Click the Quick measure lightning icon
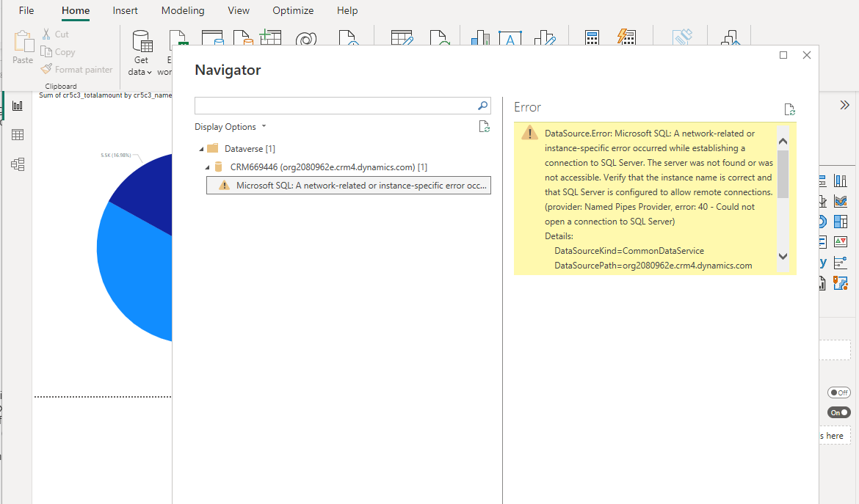 626,37
